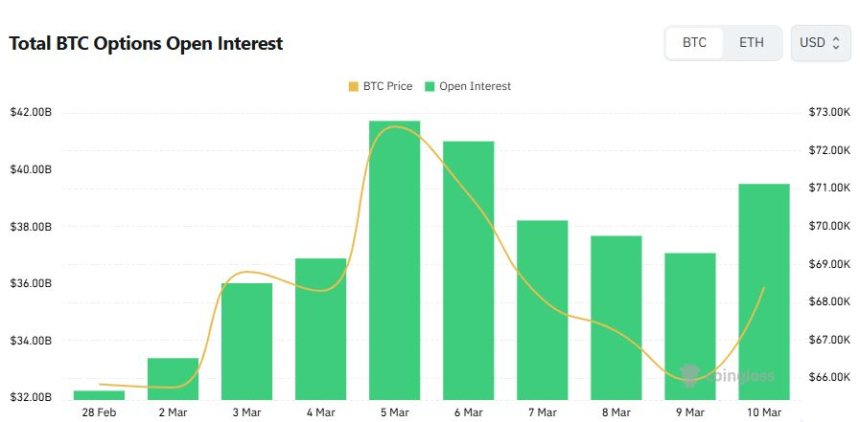860x422 pixels.
Task: Switch to the BTC tab
Action: tap(694, 43)
